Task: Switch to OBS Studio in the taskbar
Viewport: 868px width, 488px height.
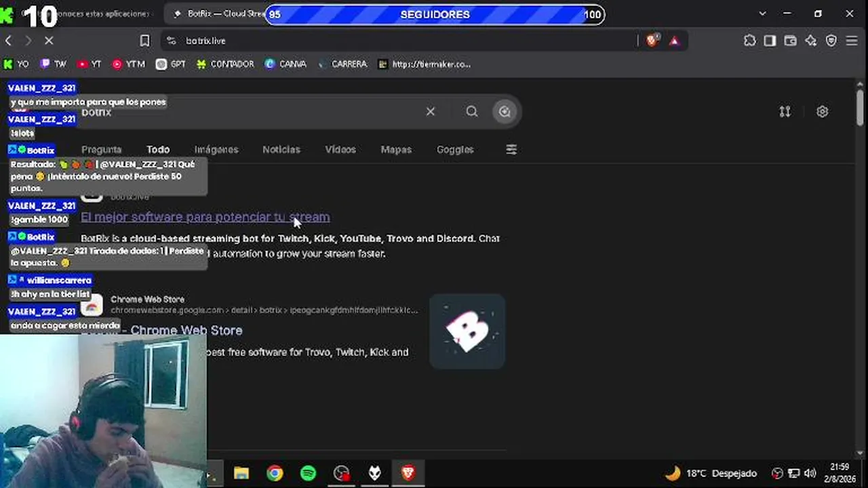Action: pyautogui.click(x=342, y=473)
